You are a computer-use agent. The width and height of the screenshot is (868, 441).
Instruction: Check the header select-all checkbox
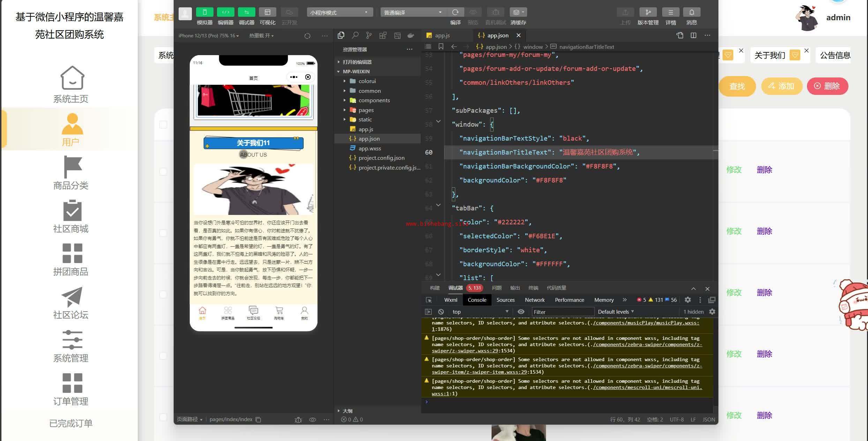[163, 125]
